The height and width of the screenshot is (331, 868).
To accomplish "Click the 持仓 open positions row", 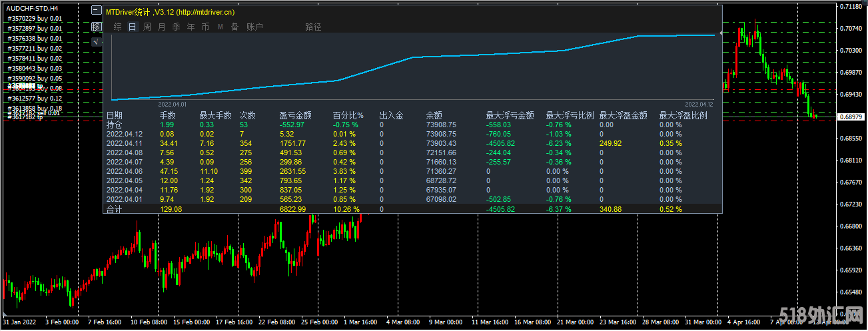I will (115, 125).
